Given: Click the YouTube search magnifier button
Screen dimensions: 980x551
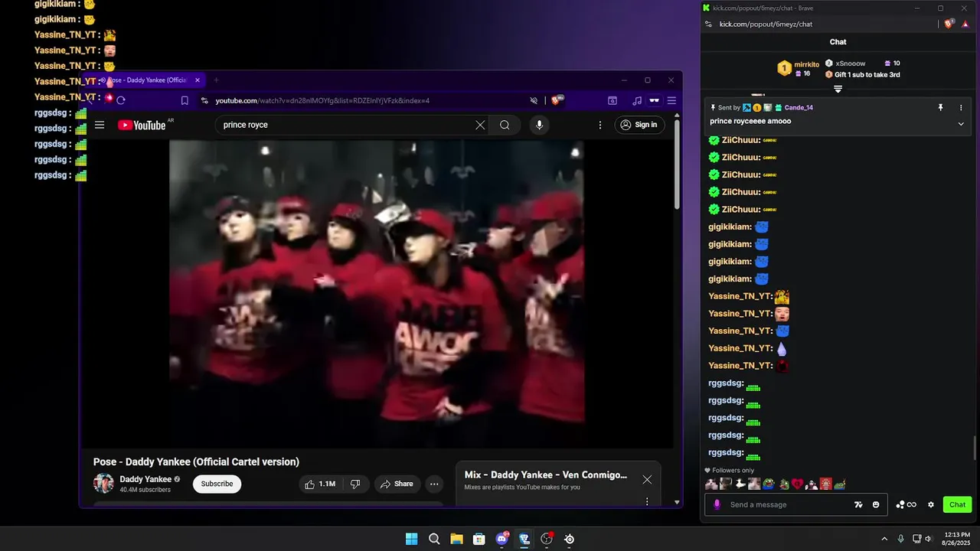Looking at the screenshot, I should (505, 125).
